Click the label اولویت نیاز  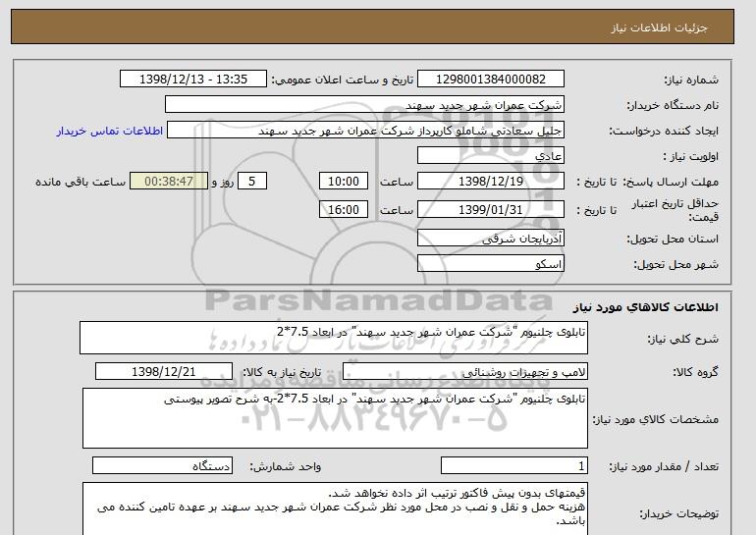pos(691,156)
